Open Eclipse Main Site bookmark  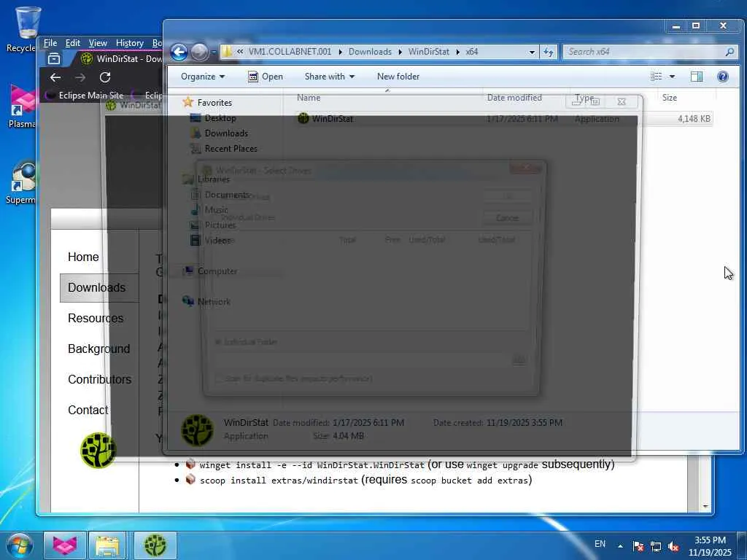(86, 96)
